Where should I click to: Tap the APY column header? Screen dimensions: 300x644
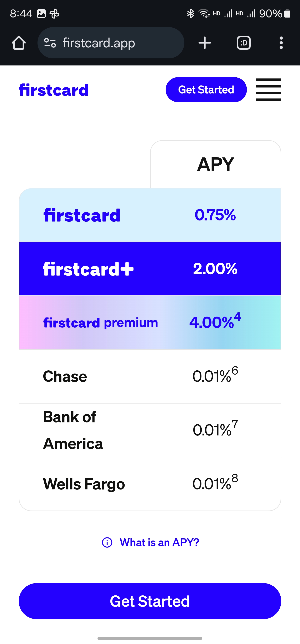click(x=216, y=164)
